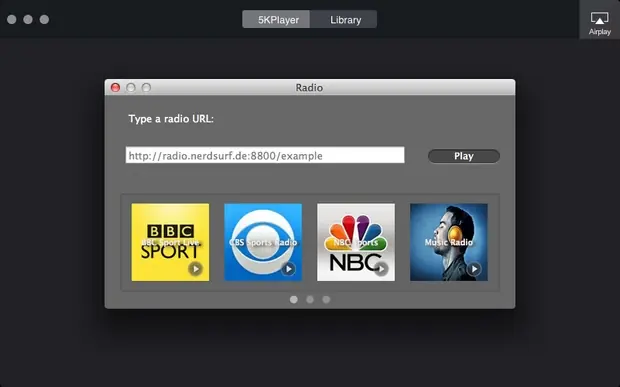
Task: Open the BBC Sport Live station thumbnail
Action: click(170, 242)
